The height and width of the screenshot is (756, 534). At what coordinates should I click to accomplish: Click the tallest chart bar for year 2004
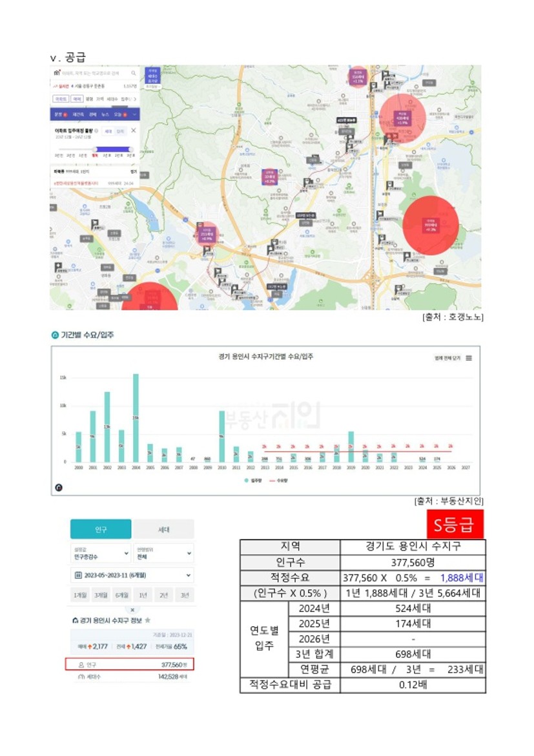(x=136, y=417)
